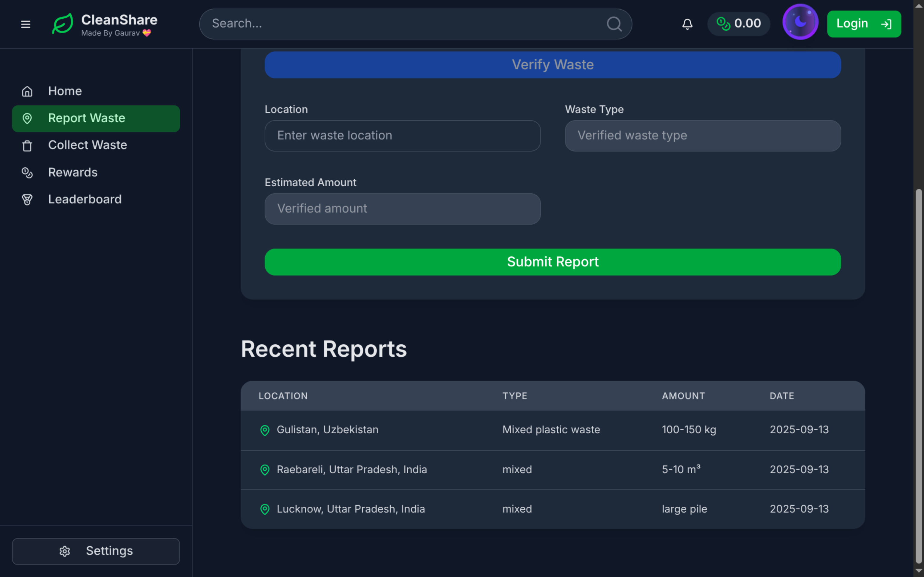This screenshot has height=577, width=924.
Task: Go to the Rewards page
Action: pyautogui.click(x=72, y=172)
